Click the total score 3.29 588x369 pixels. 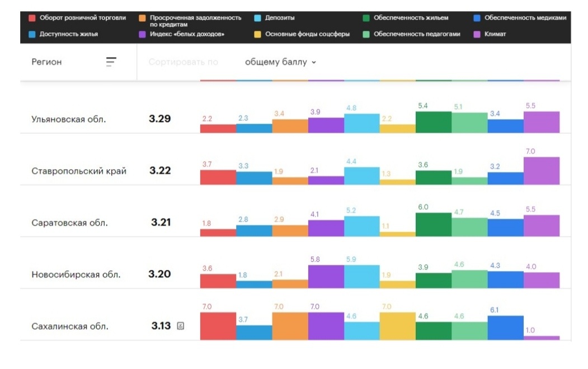(x=160, y=119)
